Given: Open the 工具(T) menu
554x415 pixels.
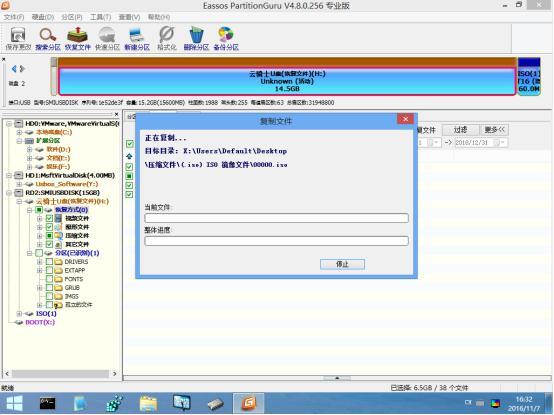Looking at the screenshot, I should click(x=101, y=17).
